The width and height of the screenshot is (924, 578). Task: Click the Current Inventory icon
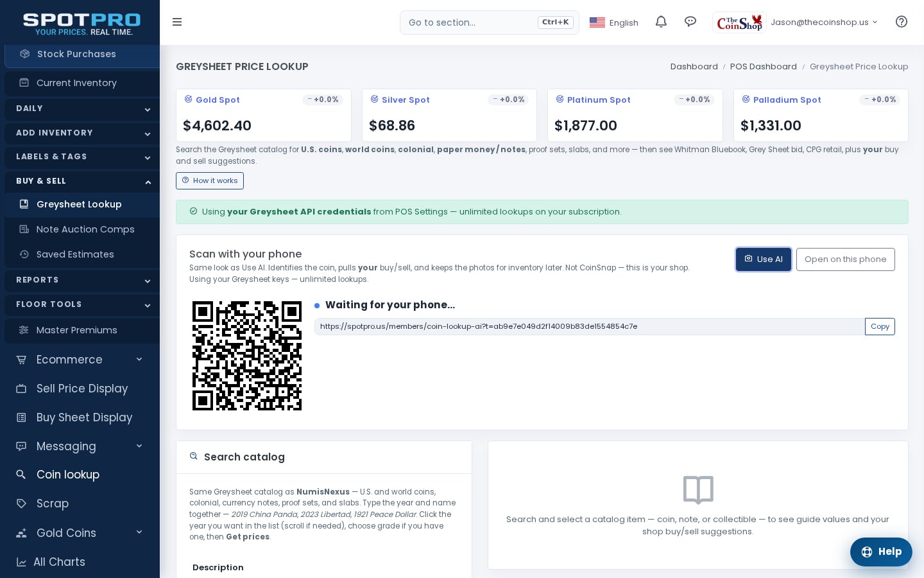(x=24, y=82)
